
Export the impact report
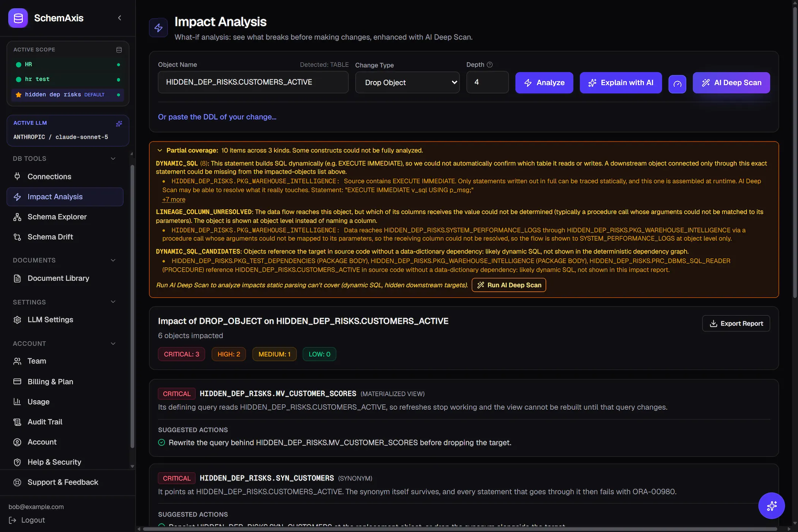pos(736,323)
